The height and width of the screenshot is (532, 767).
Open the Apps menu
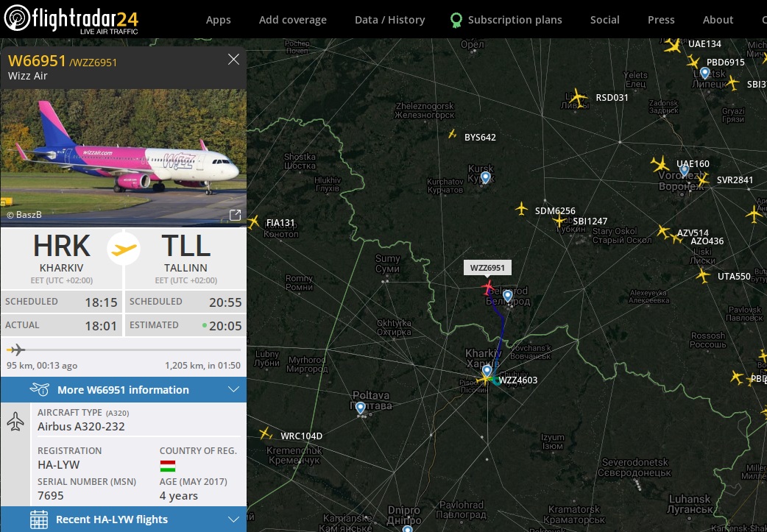coord(218,20)
